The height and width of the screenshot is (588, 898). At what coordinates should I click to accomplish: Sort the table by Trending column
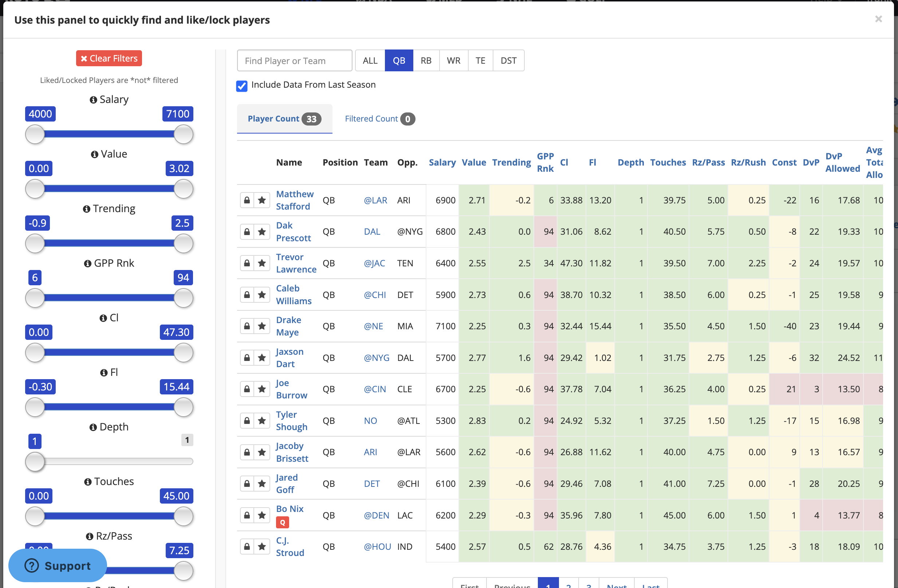(x=512, y=162)
